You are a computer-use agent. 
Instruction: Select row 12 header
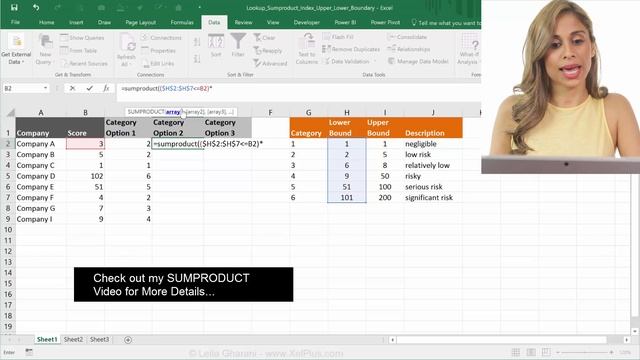point(8,251)
